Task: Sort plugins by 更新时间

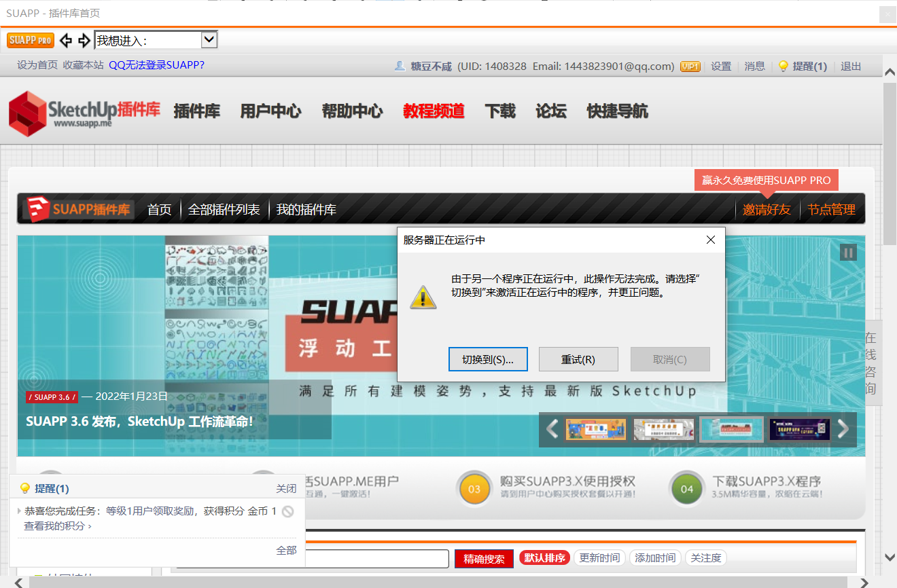Action: [599, 558]
